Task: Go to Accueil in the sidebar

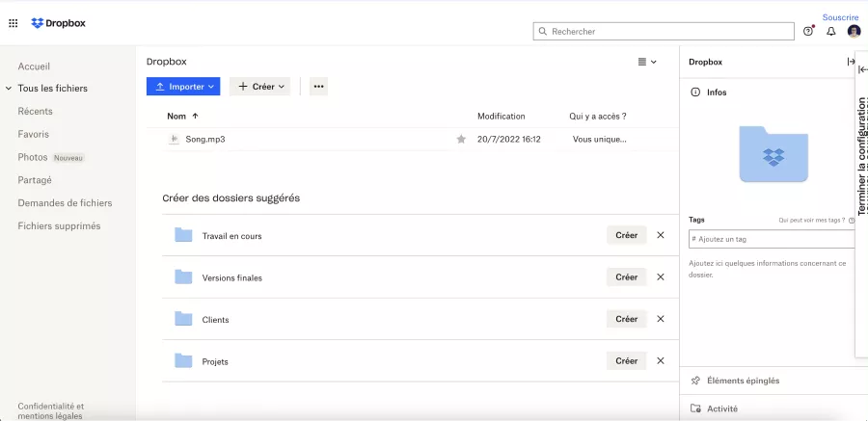Action: tap(34, 66)
